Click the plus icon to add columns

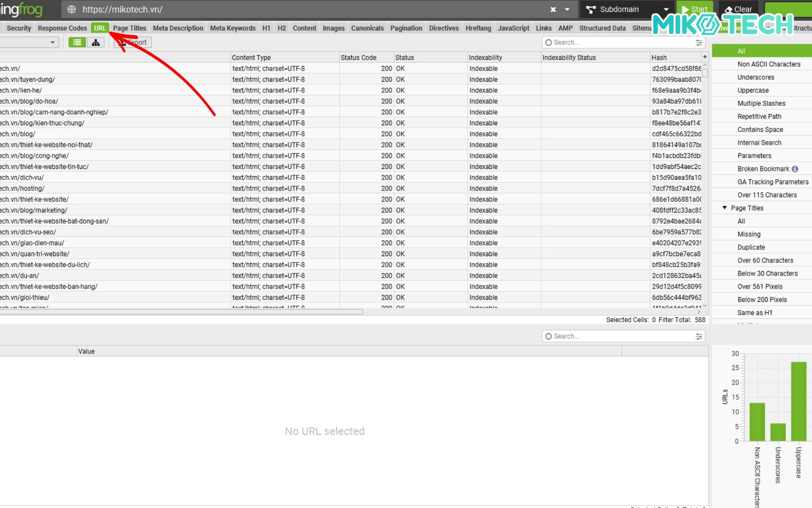(705, 57)
